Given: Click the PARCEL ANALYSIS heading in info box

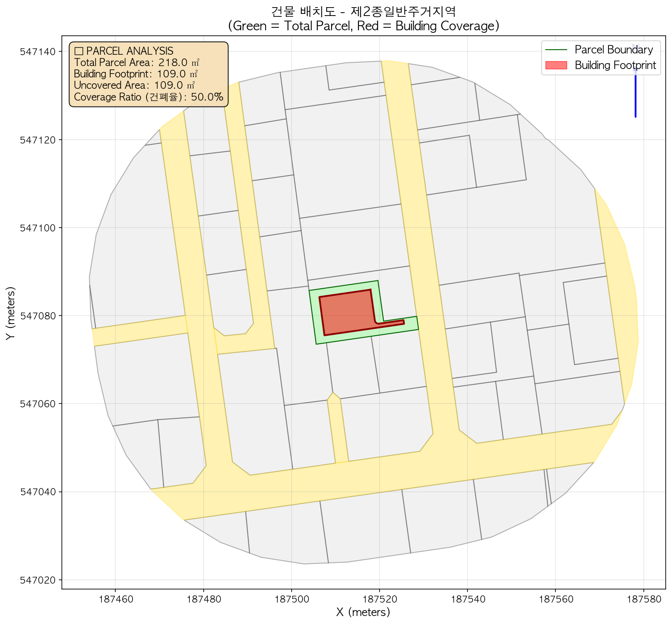Looking at the screenshot, I should click(x=124, y=51).
